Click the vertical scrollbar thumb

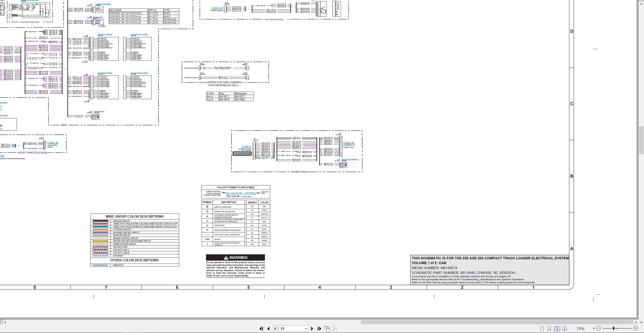(x=641, y=140)
